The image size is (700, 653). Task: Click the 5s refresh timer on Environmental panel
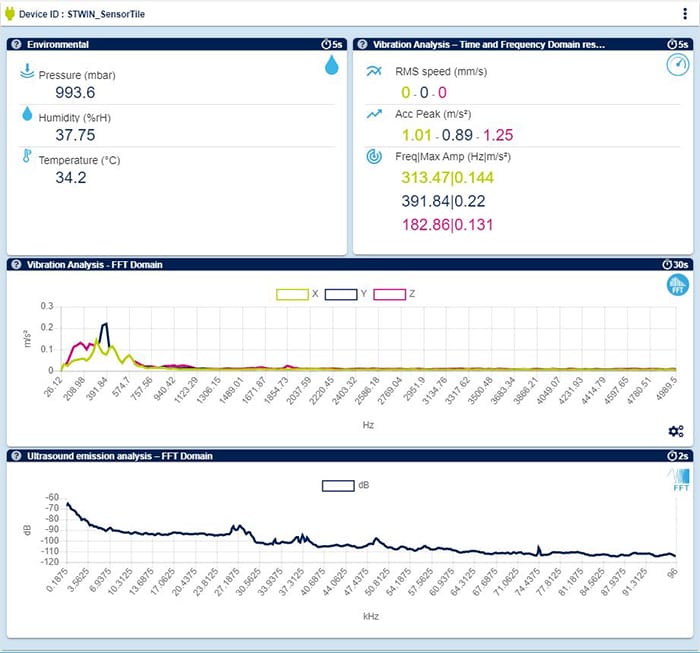(332, 44)
